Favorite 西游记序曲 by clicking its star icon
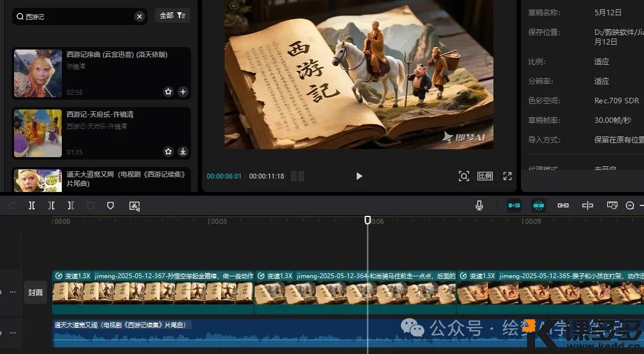 click(x=168, y=92)
